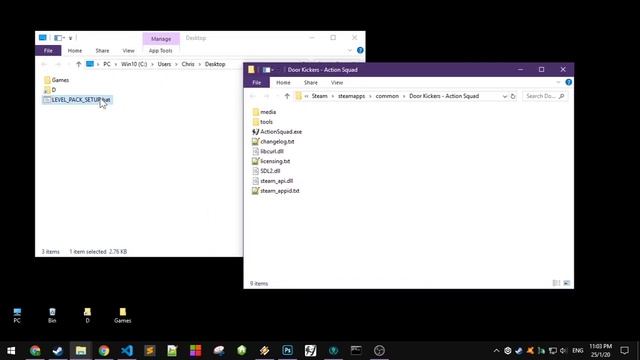Click the volume icon in system tray
This screenshot has height=360, width=640.
[563, 351]
